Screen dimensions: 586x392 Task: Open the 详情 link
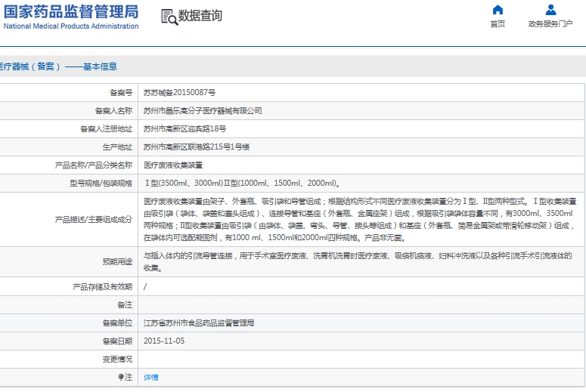pyautogui.click(x=151, y=378)
